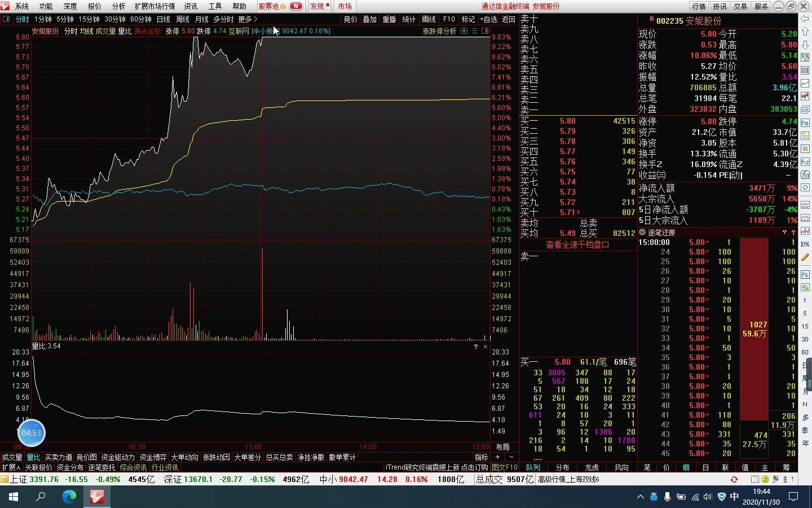This screenshot has width=812, height=508.
Task: Open the candlestick chart icon in sidebar
Action: pyautogui.click(x=805, y=96)
